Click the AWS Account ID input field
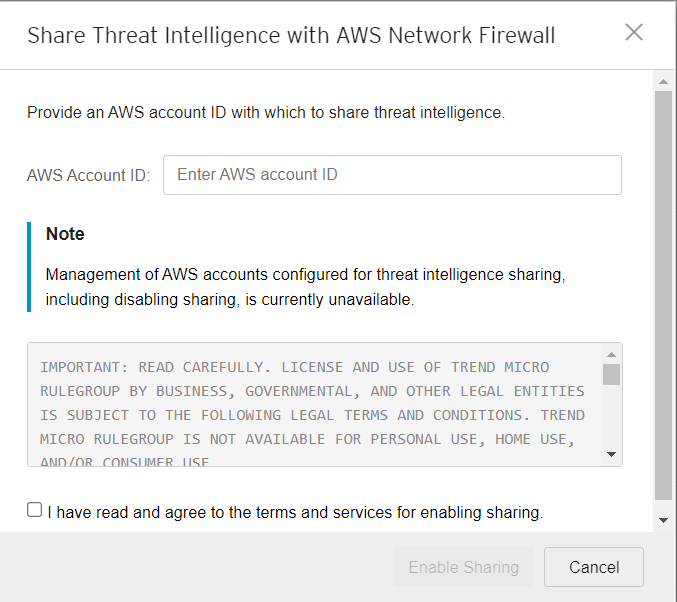 [x=392, y=175]
